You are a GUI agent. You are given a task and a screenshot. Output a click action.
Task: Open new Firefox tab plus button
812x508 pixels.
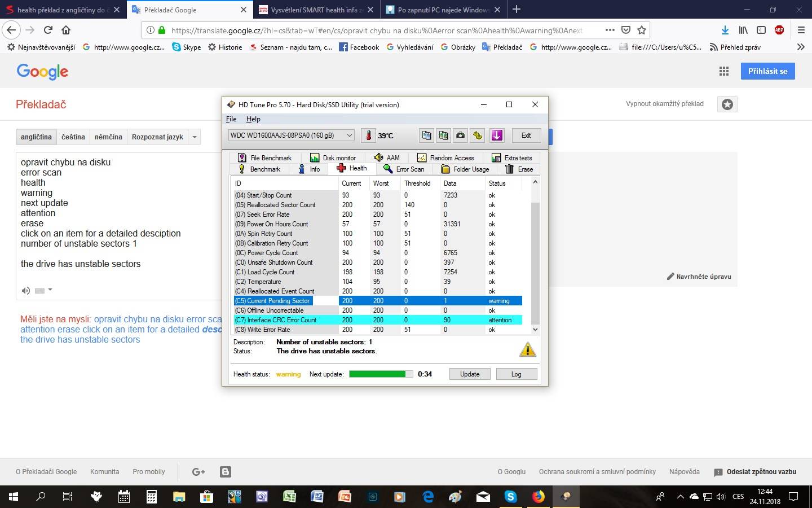517,9
